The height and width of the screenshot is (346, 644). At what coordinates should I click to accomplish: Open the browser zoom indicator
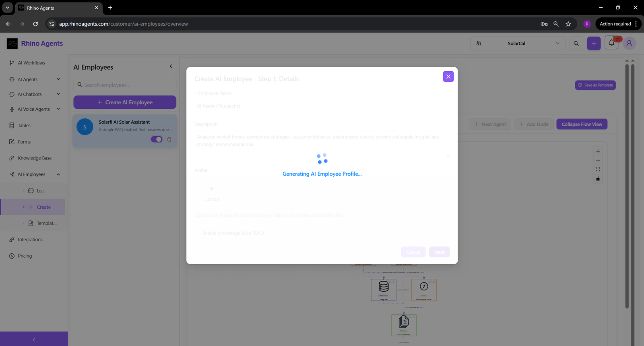coord(556,24)
